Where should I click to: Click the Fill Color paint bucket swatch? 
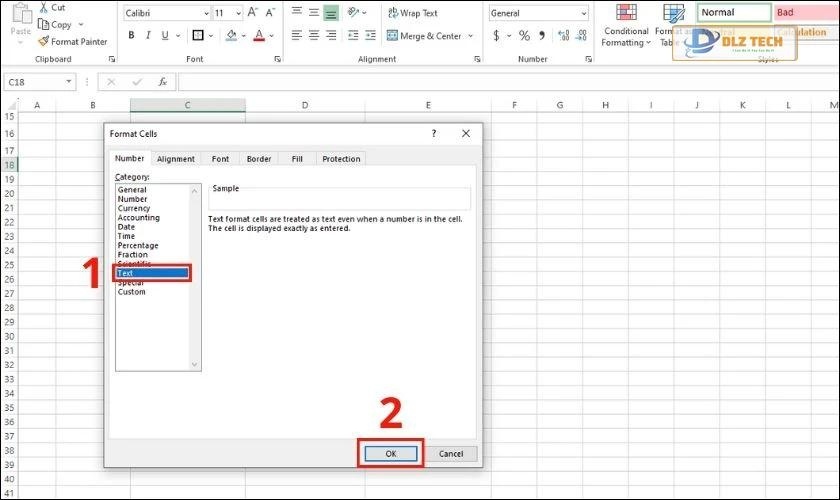pos(231,36)
